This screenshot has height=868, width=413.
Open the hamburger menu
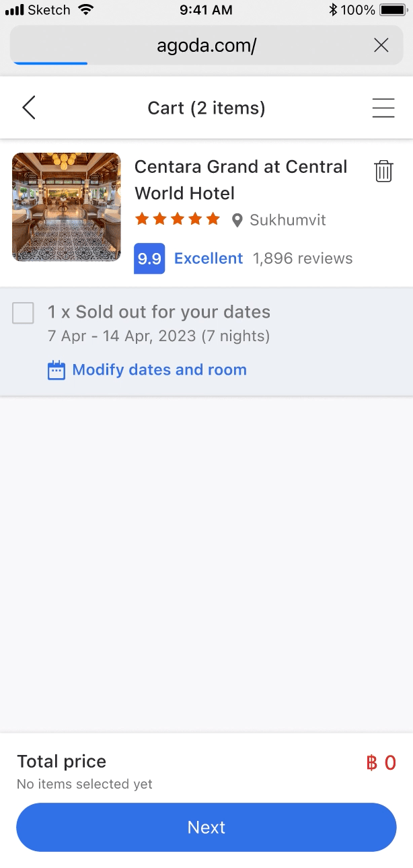click(383, 108)
